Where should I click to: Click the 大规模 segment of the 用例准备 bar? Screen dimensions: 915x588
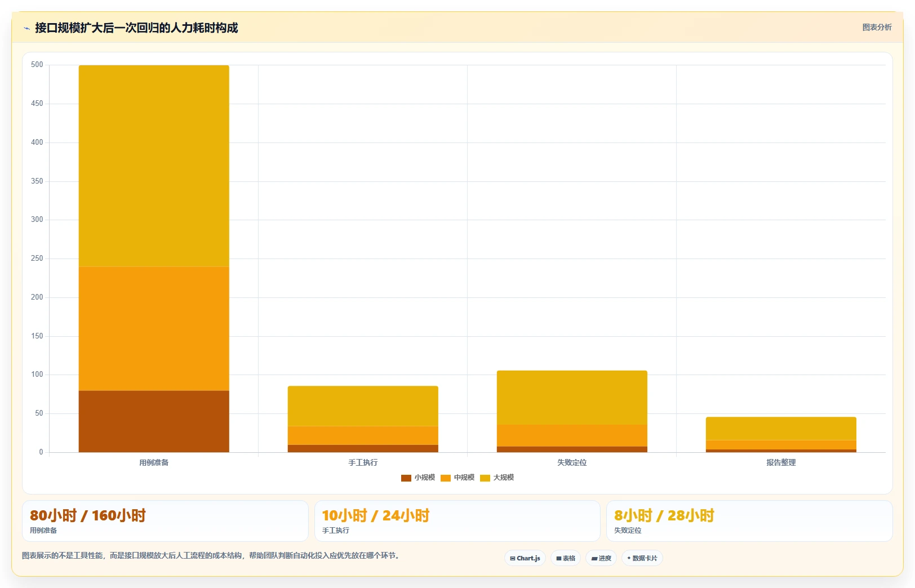154,166
